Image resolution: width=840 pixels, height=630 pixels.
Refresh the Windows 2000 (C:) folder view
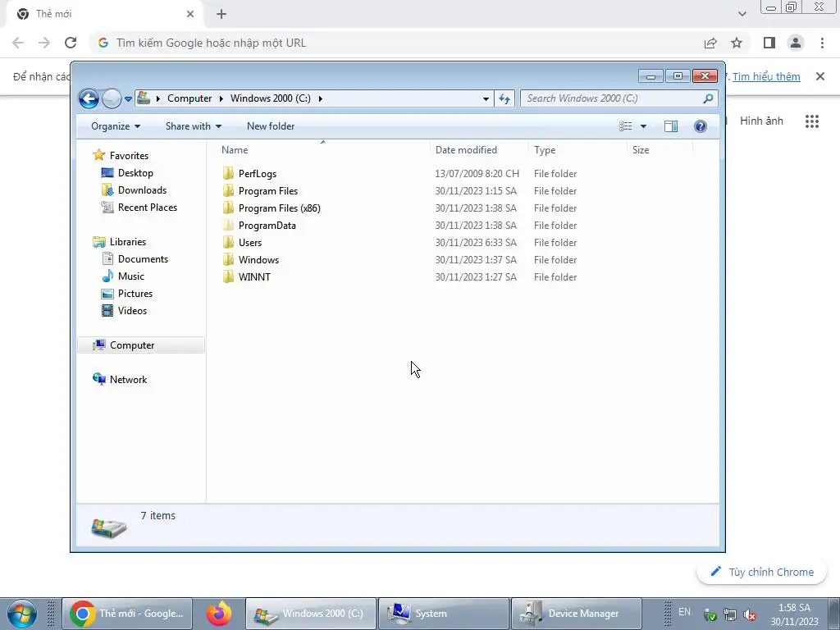[504, 98]
